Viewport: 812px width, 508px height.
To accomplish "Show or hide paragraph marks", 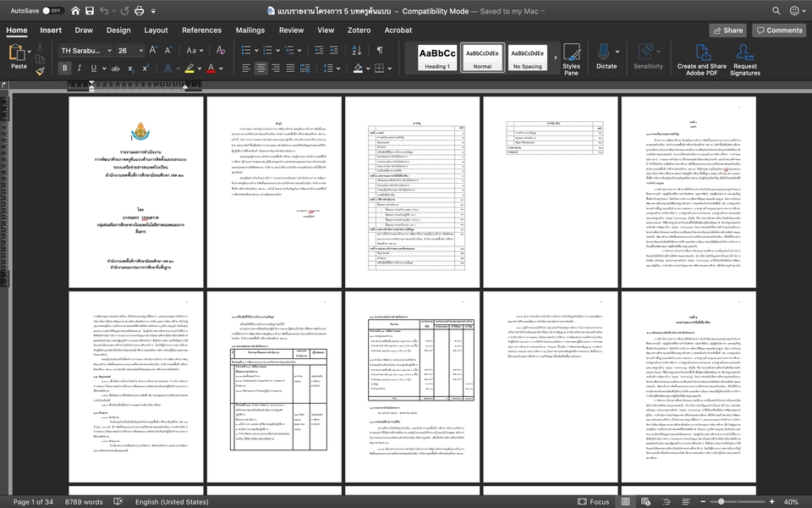I will 380,50.
